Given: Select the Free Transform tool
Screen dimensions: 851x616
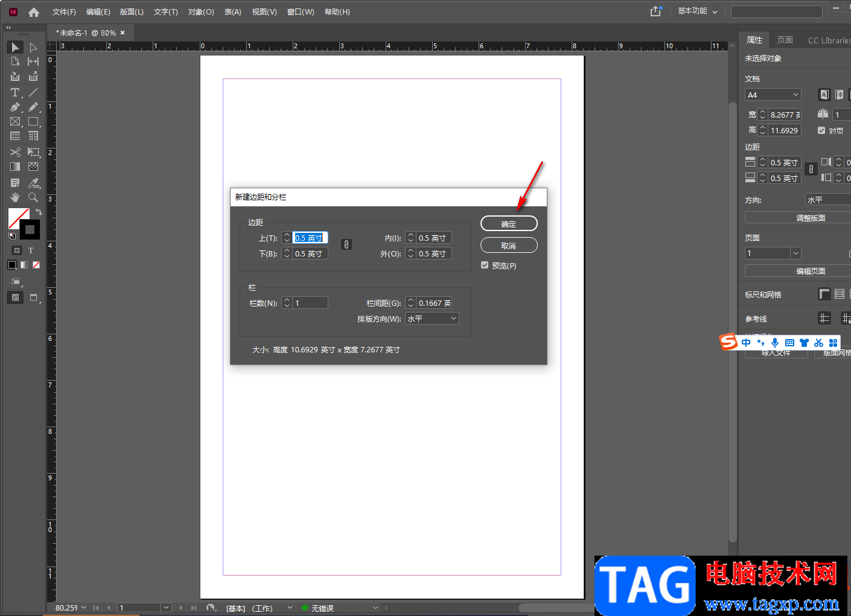Looking at the screenshot, I should click(x=33, y=152).
